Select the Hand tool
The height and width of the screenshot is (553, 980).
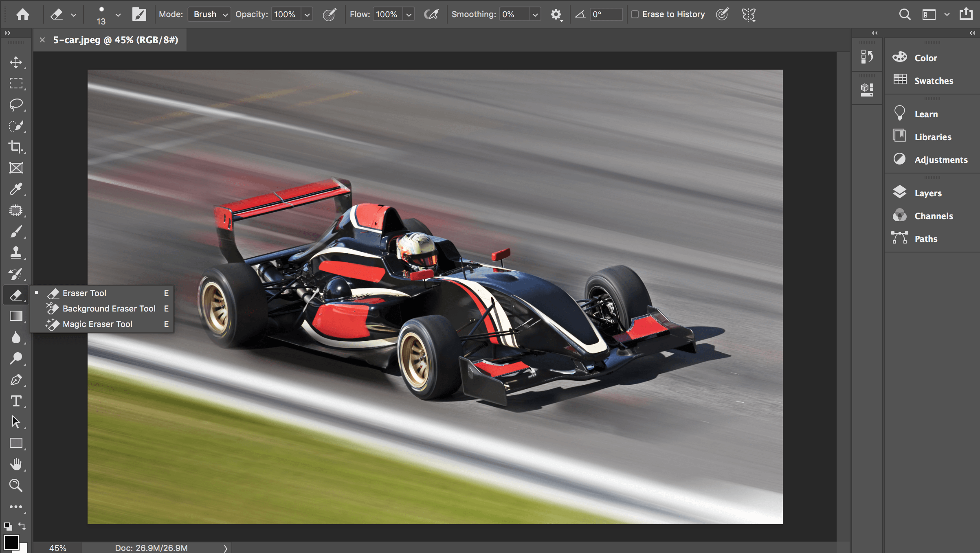[16, 464]
